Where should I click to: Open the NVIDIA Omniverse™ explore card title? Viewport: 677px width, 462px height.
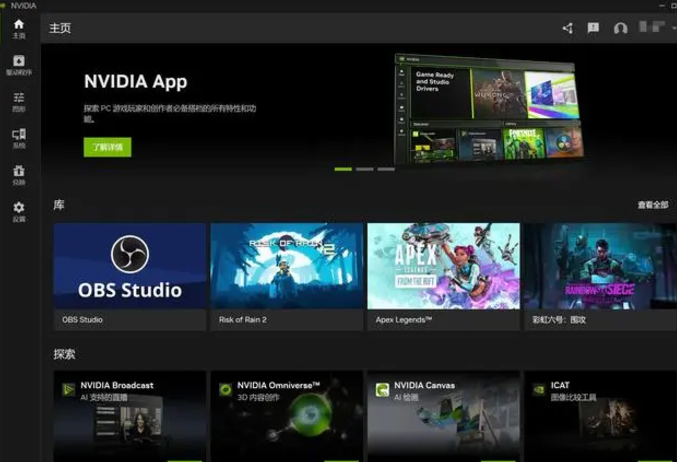278,385
